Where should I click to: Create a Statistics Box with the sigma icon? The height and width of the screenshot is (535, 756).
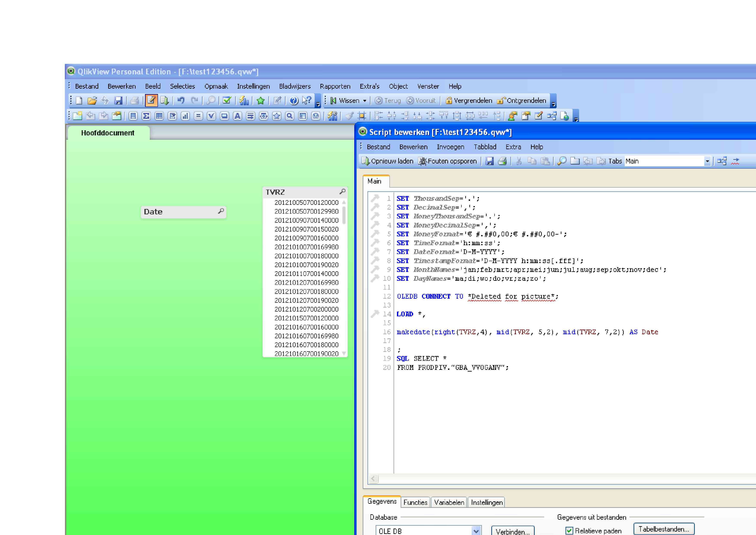146,116
